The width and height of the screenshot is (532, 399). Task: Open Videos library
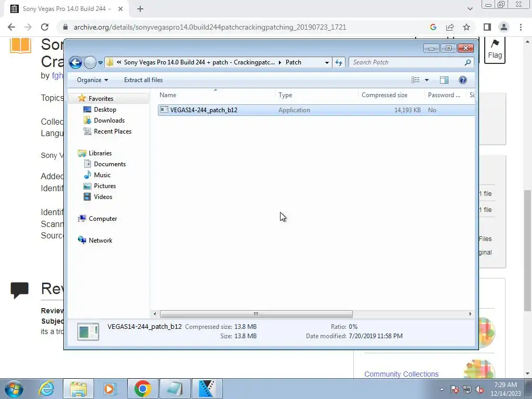103,197
